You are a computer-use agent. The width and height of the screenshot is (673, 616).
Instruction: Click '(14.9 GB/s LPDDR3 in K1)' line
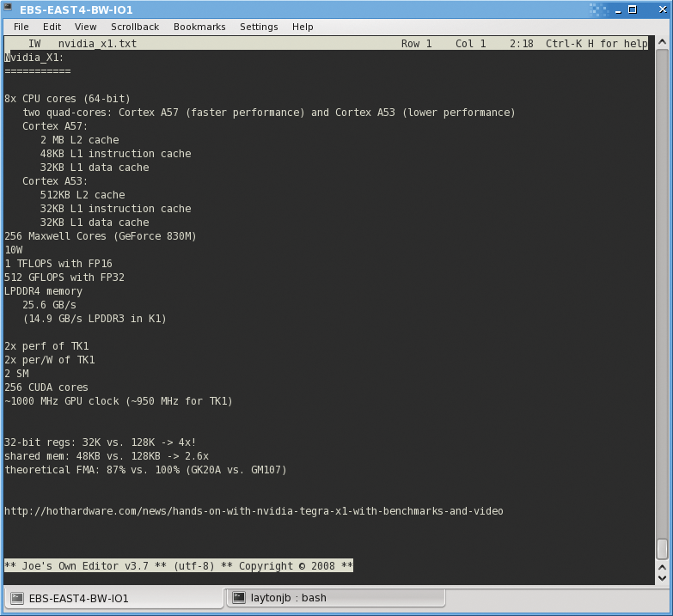[95, 318]
